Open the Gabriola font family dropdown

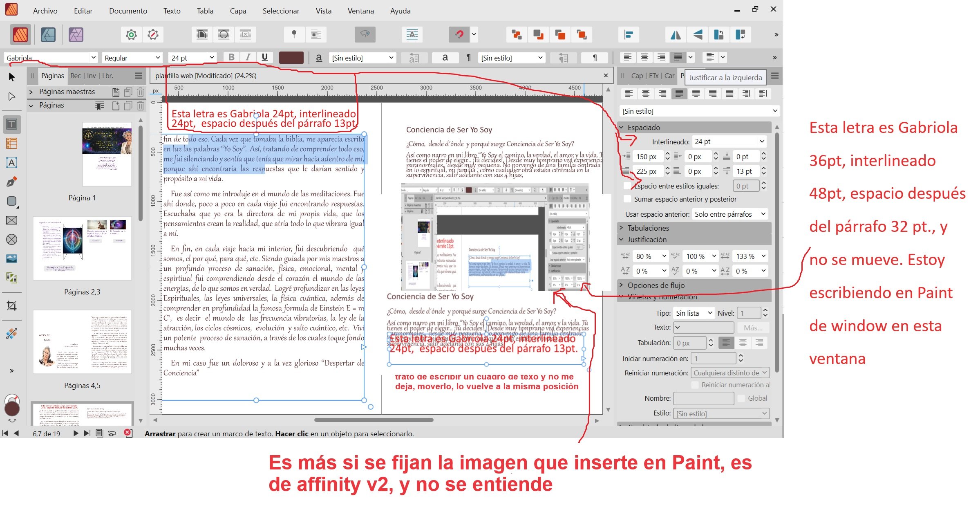click(94, 57)
